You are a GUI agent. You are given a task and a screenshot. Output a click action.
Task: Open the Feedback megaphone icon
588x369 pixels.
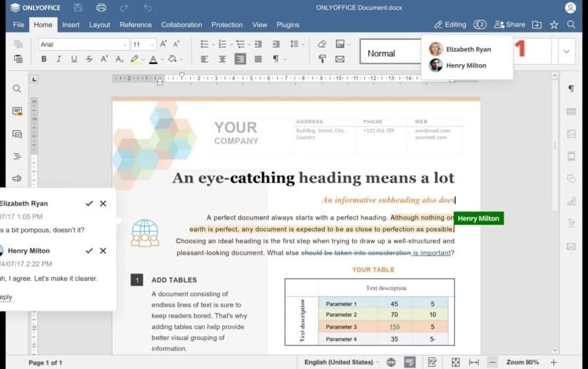[17, 178]
